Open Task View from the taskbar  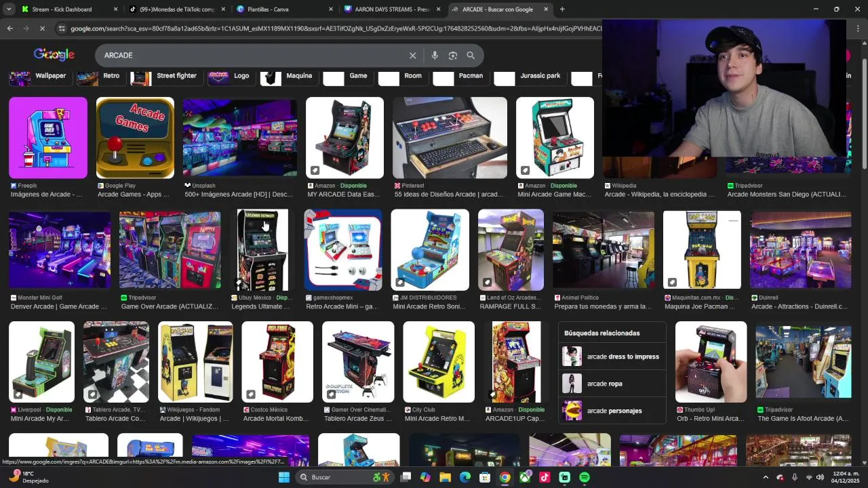(406, 477)
